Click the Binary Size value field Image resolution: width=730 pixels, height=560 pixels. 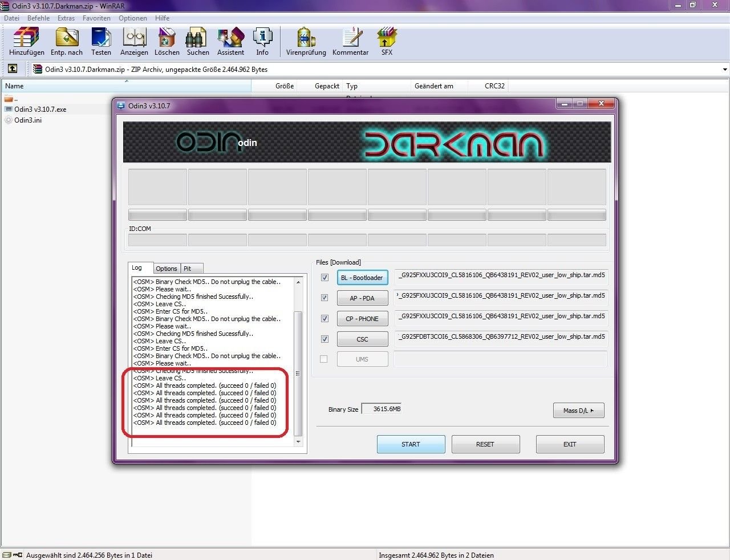[x=382, y=409]
